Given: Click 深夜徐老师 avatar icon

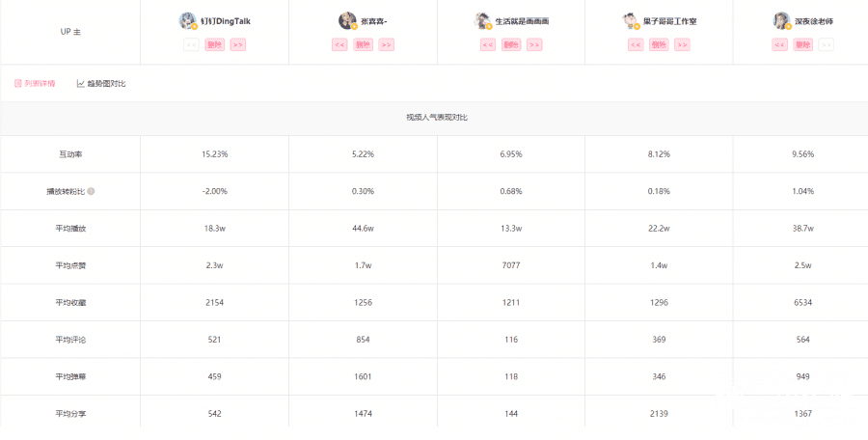Looking at the screenshot, I should [x=781, y=20].
